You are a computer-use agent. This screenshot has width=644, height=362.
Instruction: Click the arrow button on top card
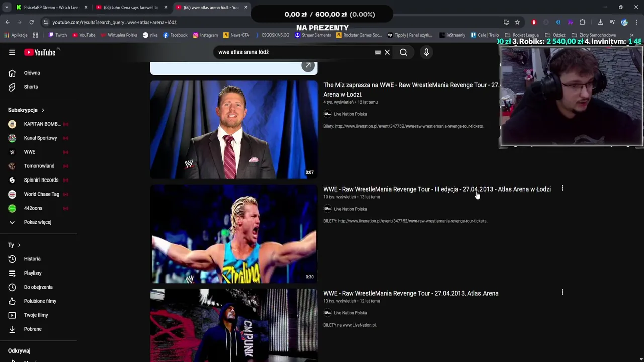pos(308,66)
